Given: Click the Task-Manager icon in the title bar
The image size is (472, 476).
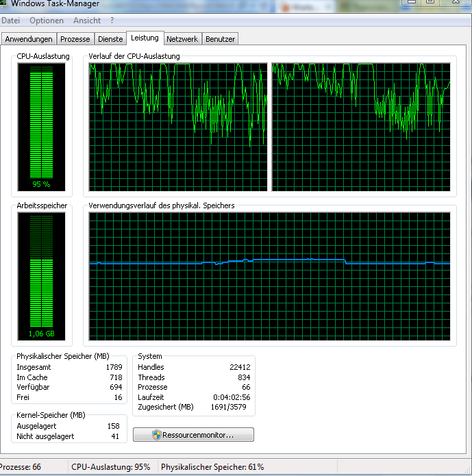Looking at the screenshot, I should coord(3,3).
